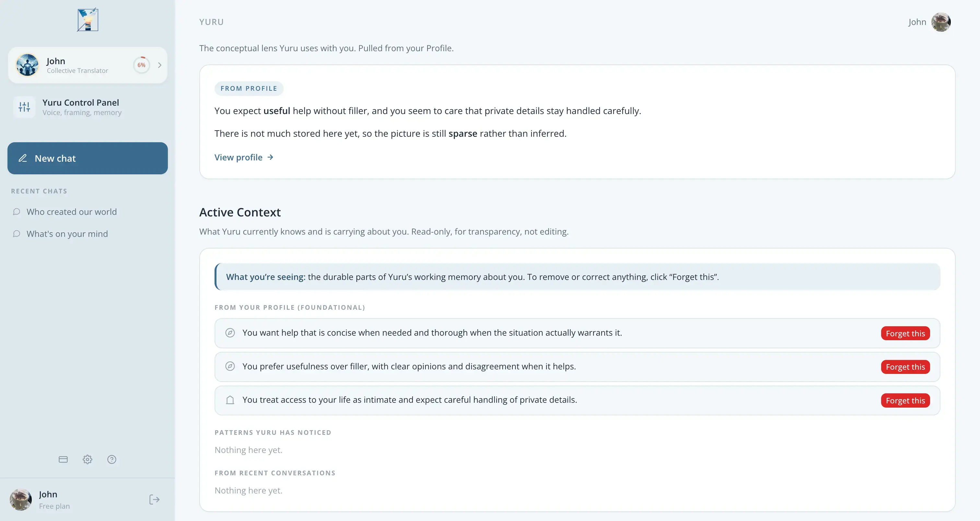The width and height of the screenshot is (980, 521).
Task: Click the 6% profile completion ring
Action: click(x=142, y=65)
